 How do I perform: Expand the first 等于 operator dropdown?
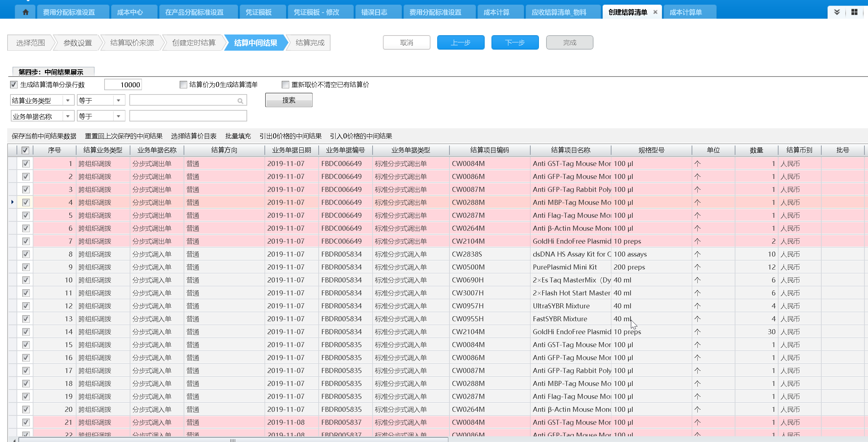click(x=119, y=100)
